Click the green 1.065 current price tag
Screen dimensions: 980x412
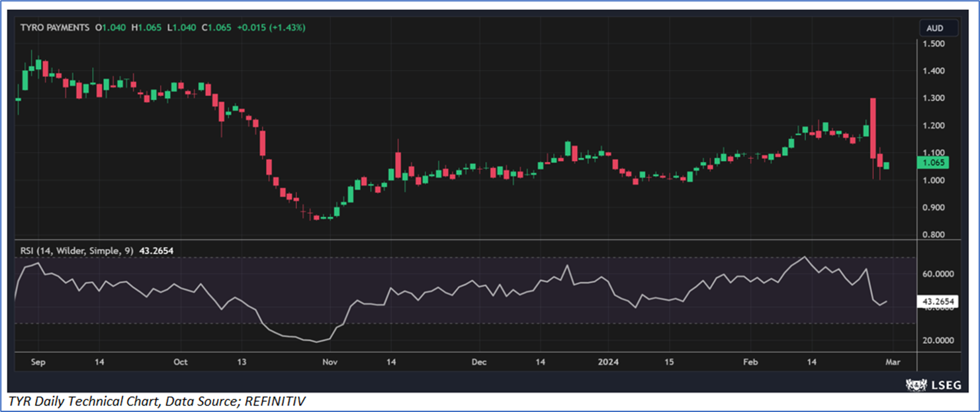click(934, 162)
